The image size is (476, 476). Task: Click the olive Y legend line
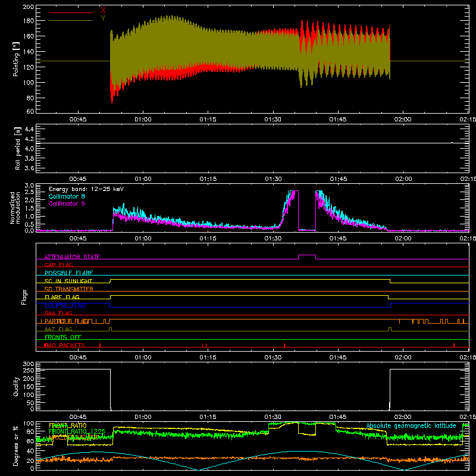point(71,21)
